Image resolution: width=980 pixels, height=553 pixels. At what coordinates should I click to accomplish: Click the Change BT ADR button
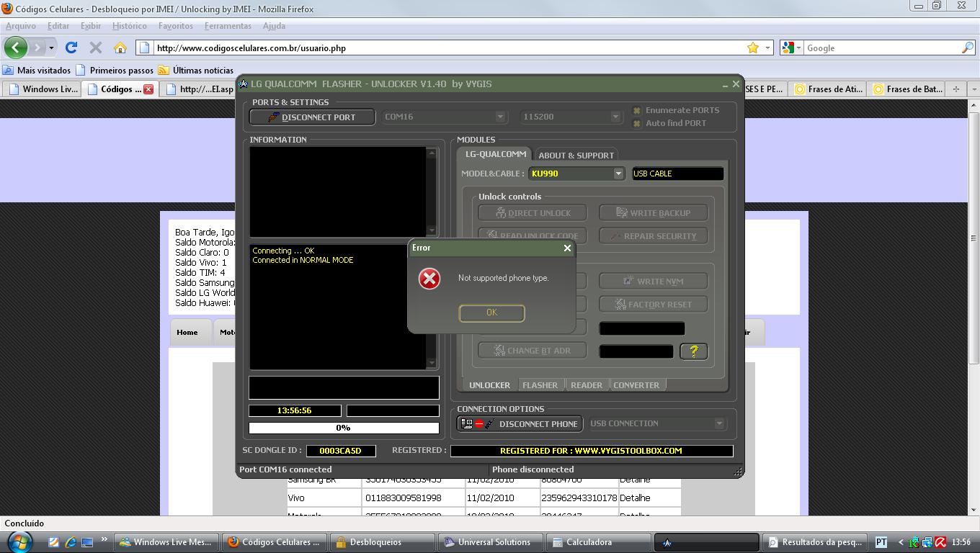(533, 351)
